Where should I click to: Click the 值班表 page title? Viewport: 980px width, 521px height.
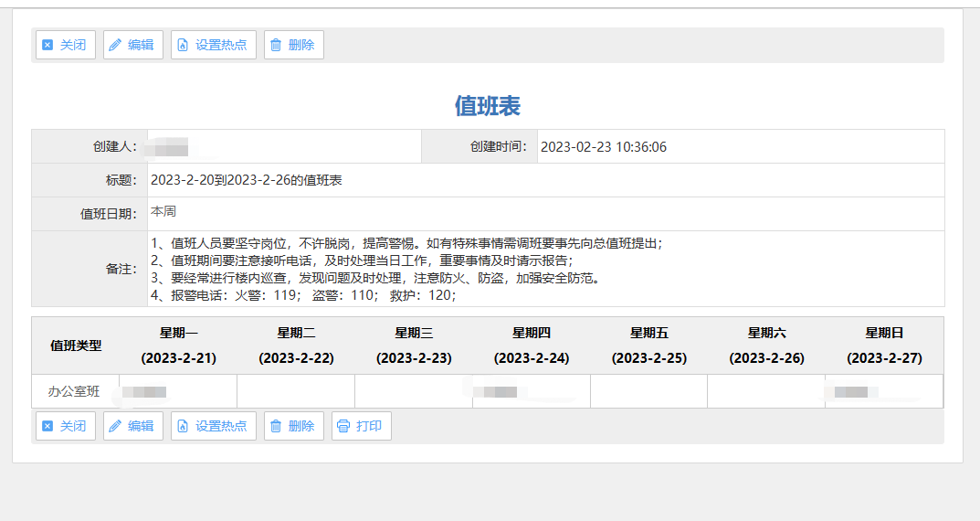(488, 106)
